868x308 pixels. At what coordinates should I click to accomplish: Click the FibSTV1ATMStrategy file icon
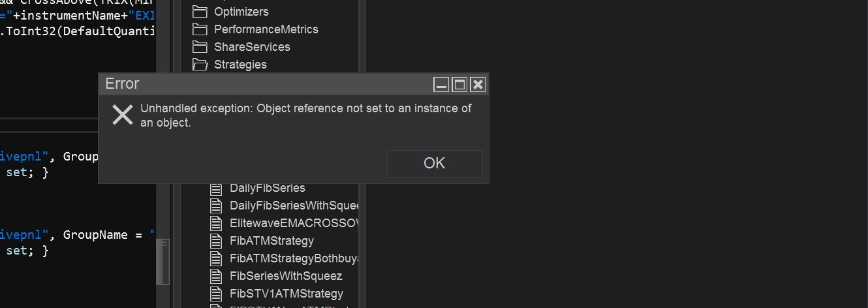[217, 294]
